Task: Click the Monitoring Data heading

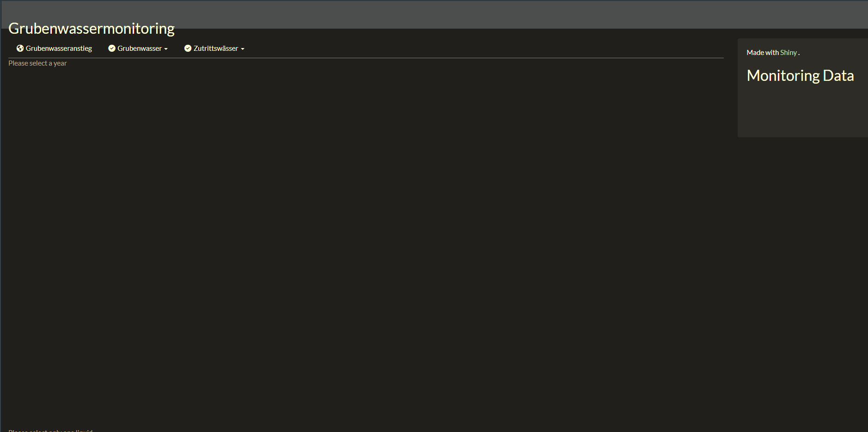Action: click(x=800, y=76)
